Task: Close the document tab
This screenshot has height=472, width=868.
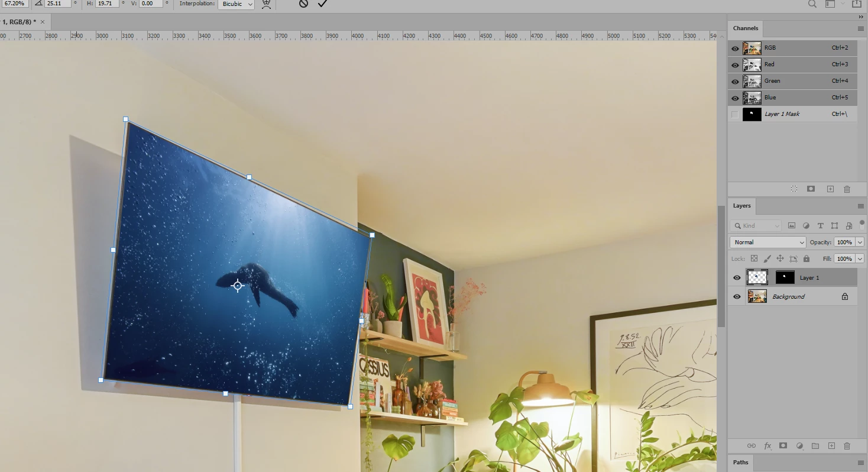Action: (x=43, y=22)
